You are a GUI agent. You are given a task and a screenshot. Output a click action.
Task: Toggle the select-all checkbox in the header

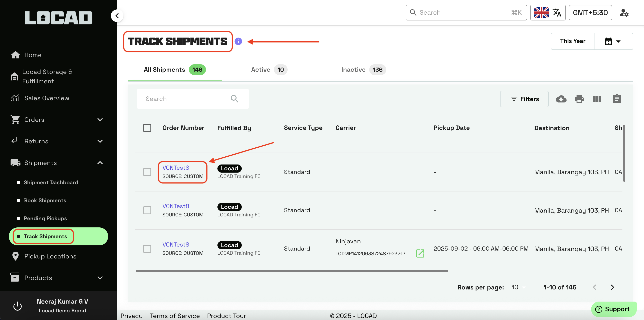coord(147,128)
